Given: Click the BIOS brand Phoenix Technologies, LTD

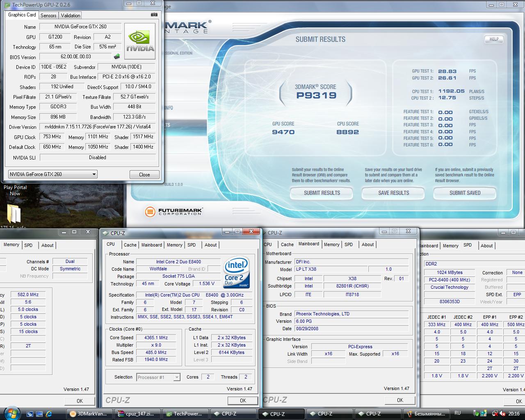Looking at the screenshot, I should pos(352,314).
